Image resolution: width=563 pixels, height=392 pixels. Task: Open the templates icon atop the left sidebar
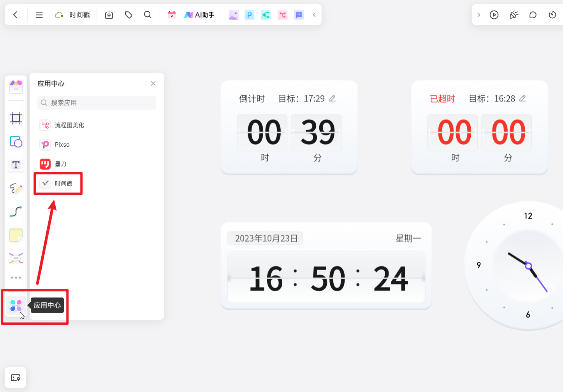click(16, 86)
